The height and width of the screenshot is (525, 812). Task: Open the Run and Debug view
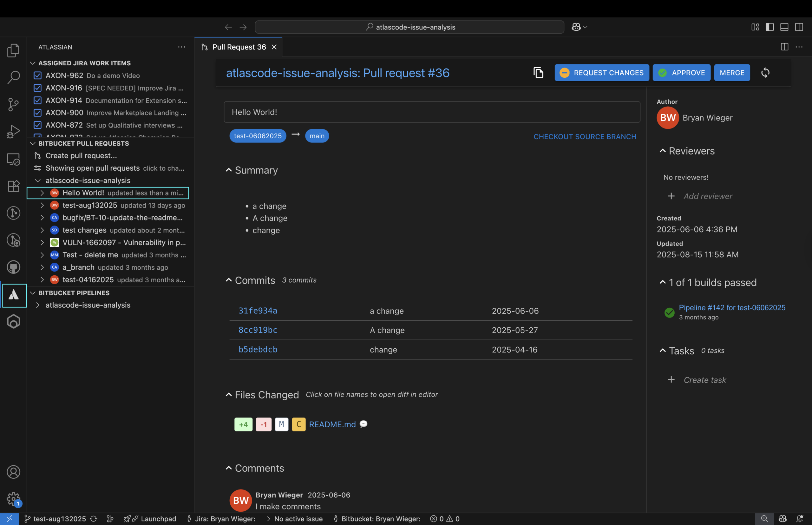pyautogui.click(x=14, y=131)
